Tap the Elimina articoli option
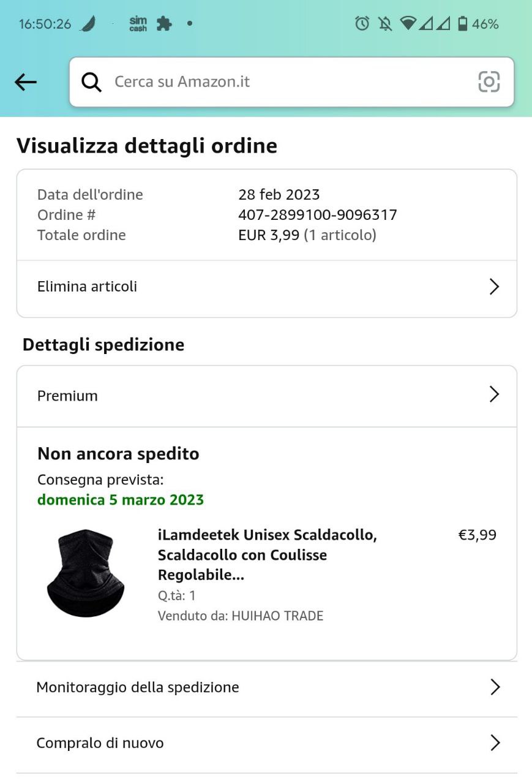The height and width of the screenshot is (784, 532). [x=88, y=287]
